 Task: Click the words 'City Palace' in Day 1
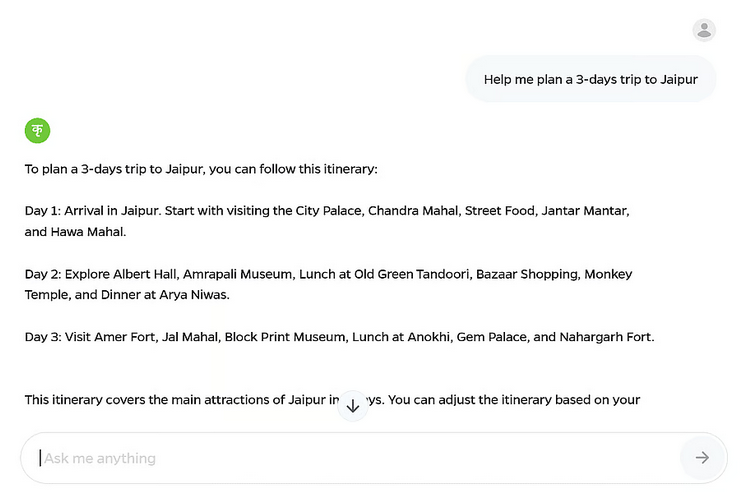(x=329, y=210)
